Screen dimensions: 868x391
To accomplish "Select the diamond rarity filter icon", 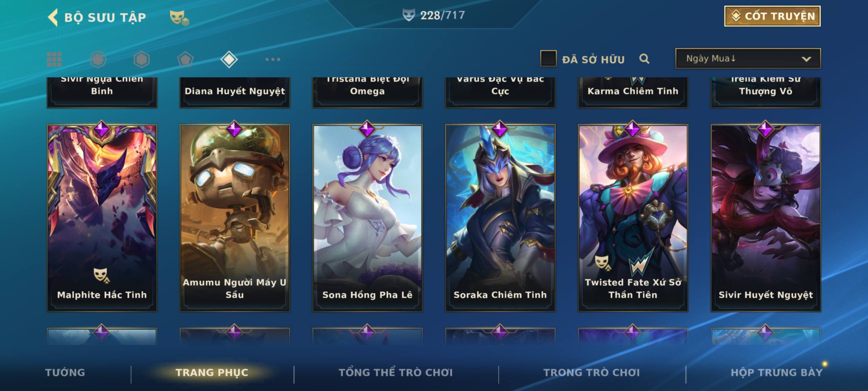I will [229, 59].
